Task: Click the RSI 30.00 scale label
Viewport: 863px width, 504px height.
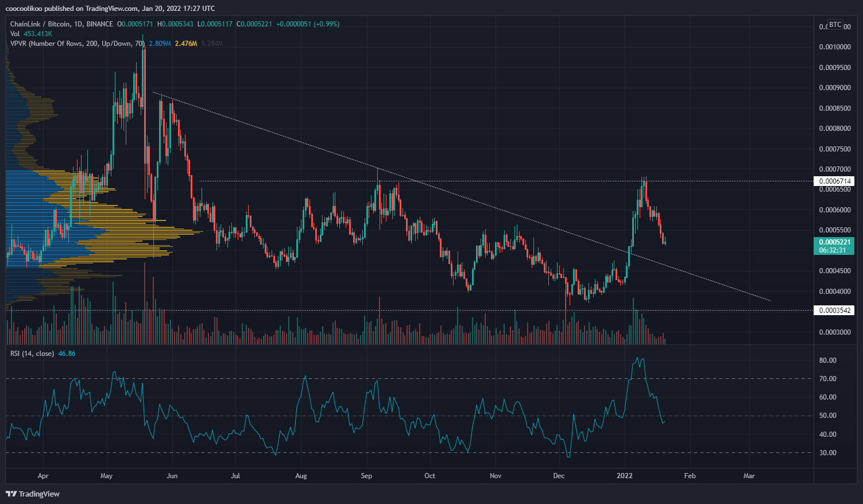Action: click(828, 453)
